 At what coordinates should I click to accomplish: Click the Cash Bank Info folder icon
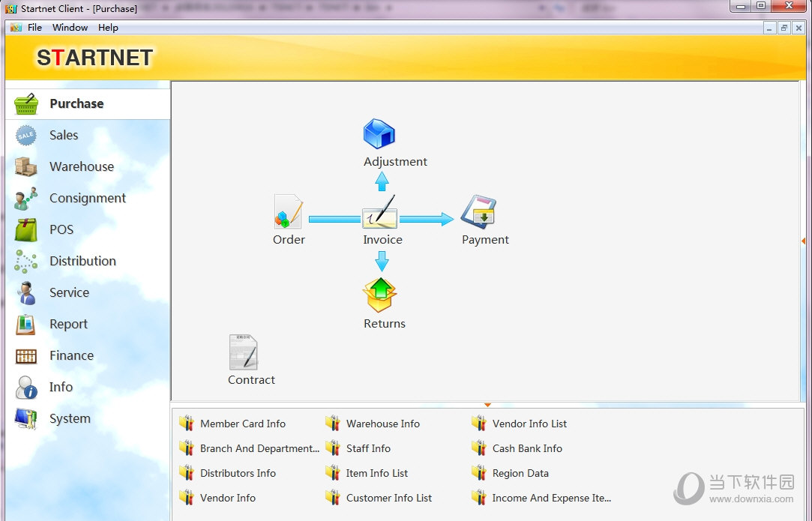click(478, 448)
